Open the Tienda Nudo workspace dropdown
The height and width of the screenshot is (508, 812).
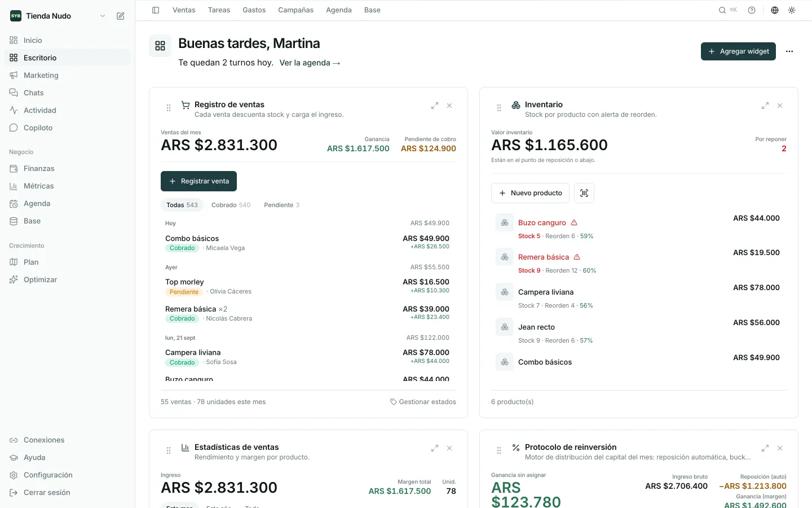[x=103, y=16]
